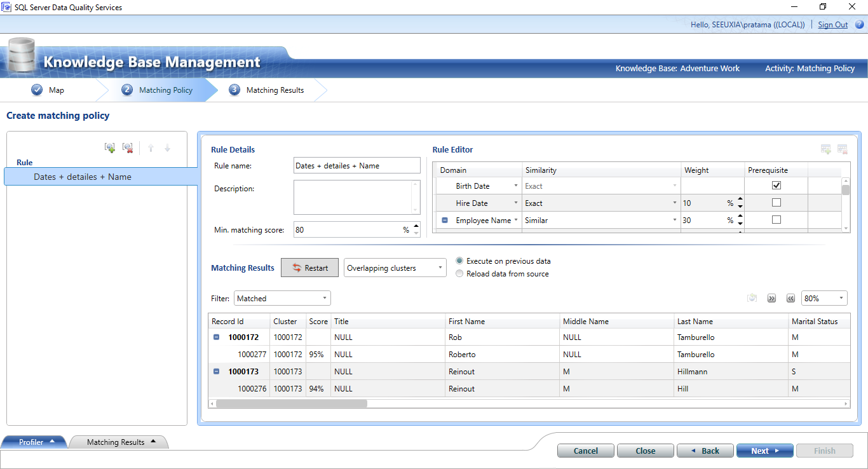The height and width of the screenshot is (469, 868).
Task: Open the 80% minimum score dropdown
Action: pos(824,298)
